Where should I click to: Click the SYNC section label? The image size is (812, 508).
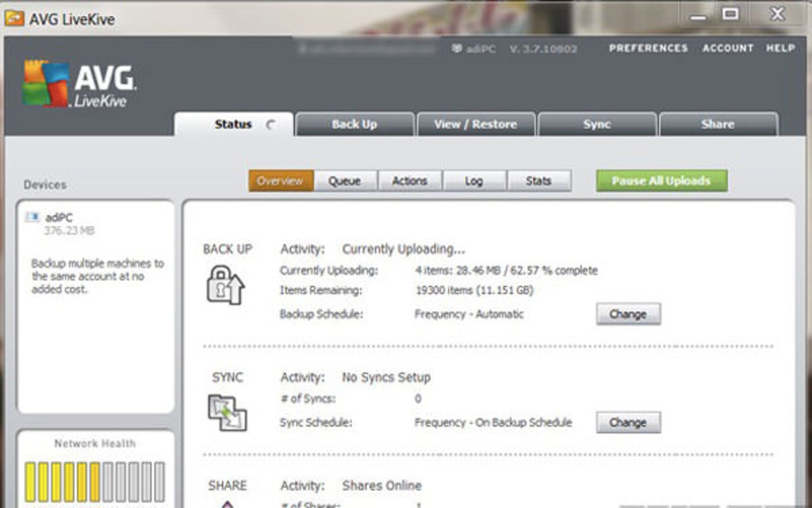coord(228,377)
